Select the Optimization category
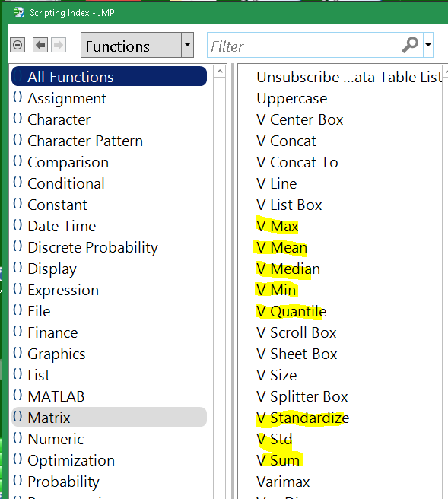Image resolution: width=448 pixels, height=499 pixels. tap(71, 460)
